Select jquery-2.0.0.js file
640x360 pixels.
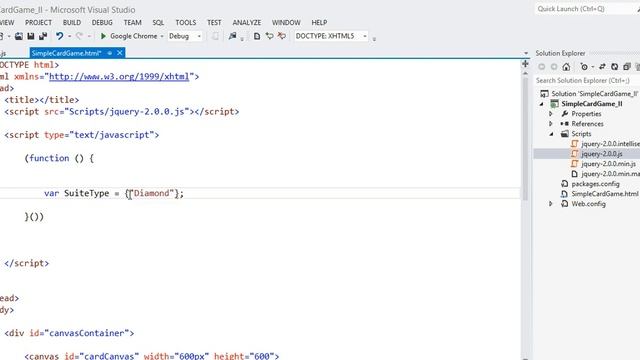pos(602,154)
